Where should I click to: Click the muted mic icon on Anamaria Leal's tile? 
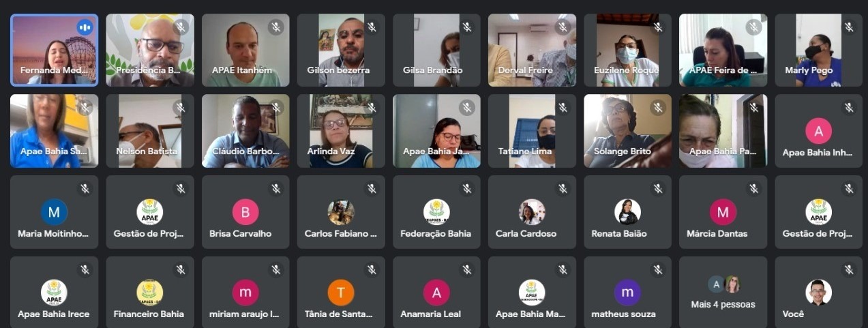[467, 269]
